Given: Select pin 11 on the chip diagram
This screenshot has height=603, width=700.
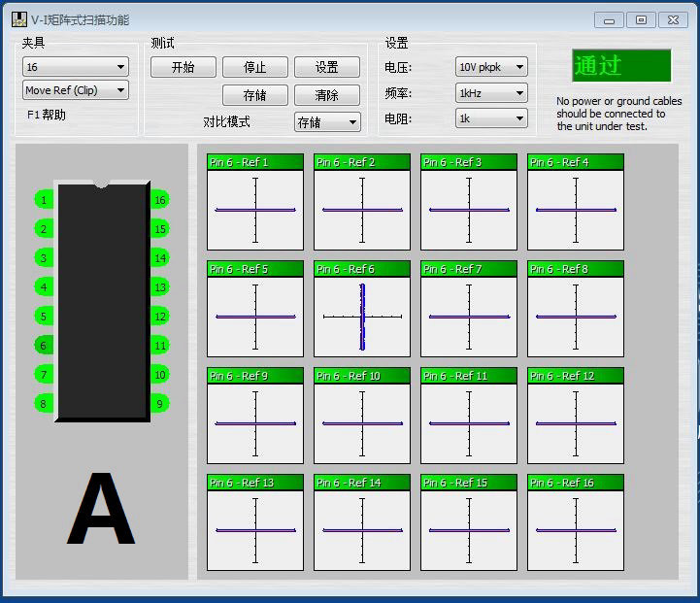Looking at the screenshot, I should coord(160,345).
